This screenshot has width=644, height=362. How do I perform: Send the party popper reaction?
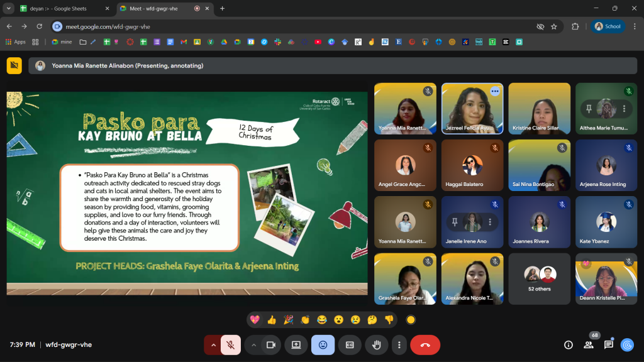[x=288, y=319]
